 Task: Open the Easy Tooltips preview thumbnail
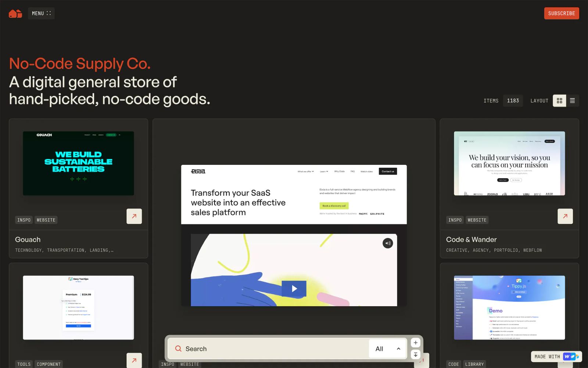(78, 308)
